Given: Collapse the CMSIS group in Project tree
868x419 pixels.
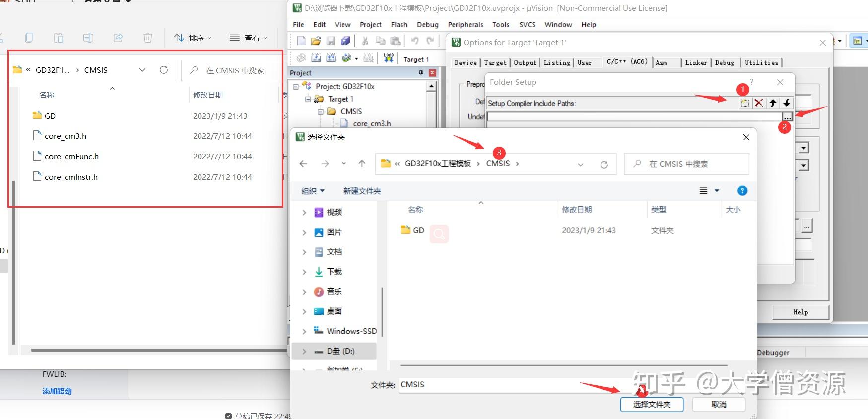Looking at the screenshot, I should pos(321,112).
